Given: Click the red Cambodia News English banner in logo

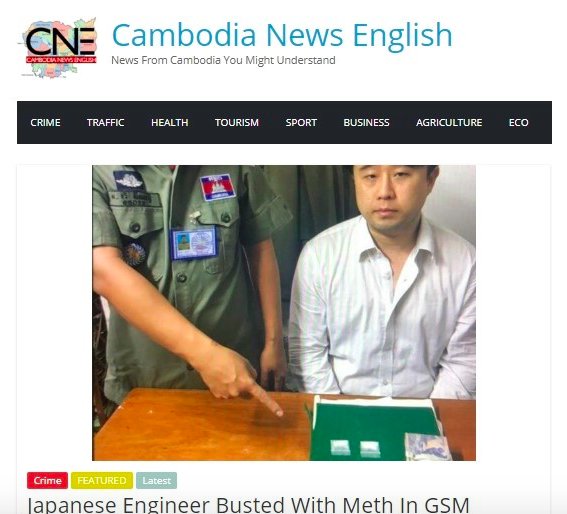Looking at the screenshot, I should coord(61,59).
